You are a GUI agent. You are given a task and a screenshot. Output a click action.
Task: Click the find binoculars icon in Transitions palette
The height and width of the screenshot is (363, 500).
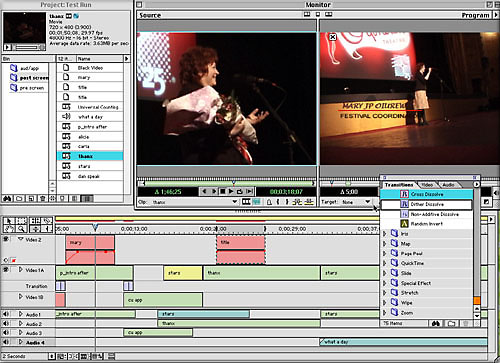[435, 323]
